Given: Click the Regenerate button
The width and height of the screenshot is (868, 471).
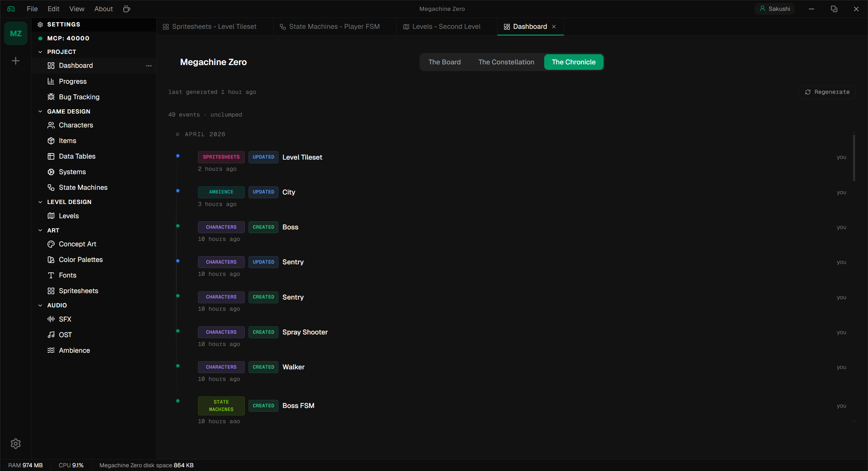Looking at the screenshot, I should click(x=827, y=92).
